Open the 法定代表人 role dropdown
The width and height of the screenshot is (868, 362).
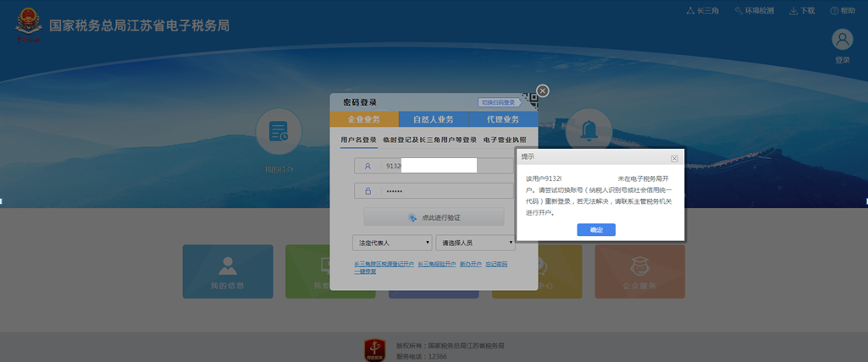pos(392,243)
